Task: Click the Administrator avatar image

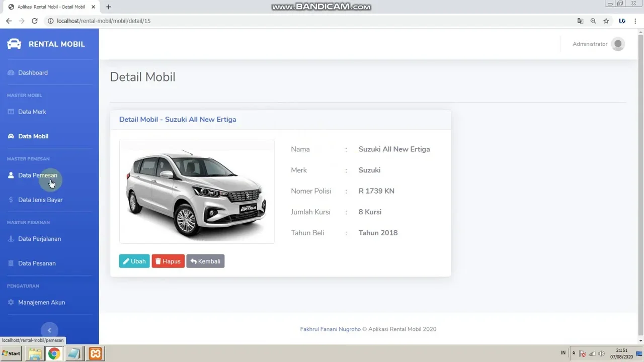Action: click(618, 44)
